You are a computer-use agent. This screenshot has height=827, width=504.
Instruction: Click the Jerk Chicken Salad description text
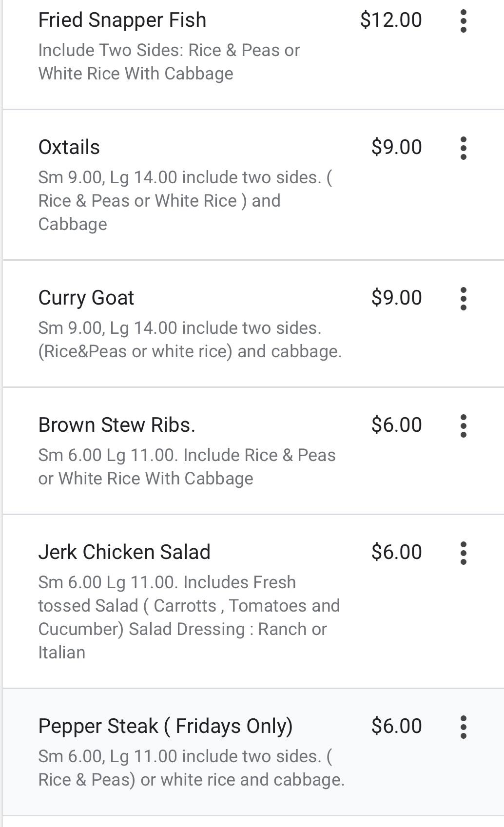pos(189,617)
